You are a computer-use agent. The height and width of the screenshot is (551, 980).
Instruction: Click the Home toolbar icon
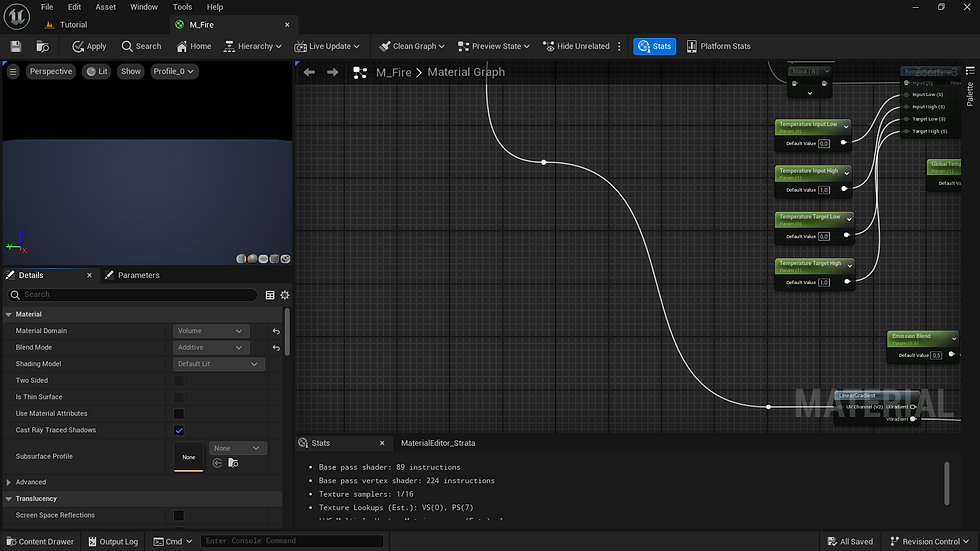tap(194, 46)
